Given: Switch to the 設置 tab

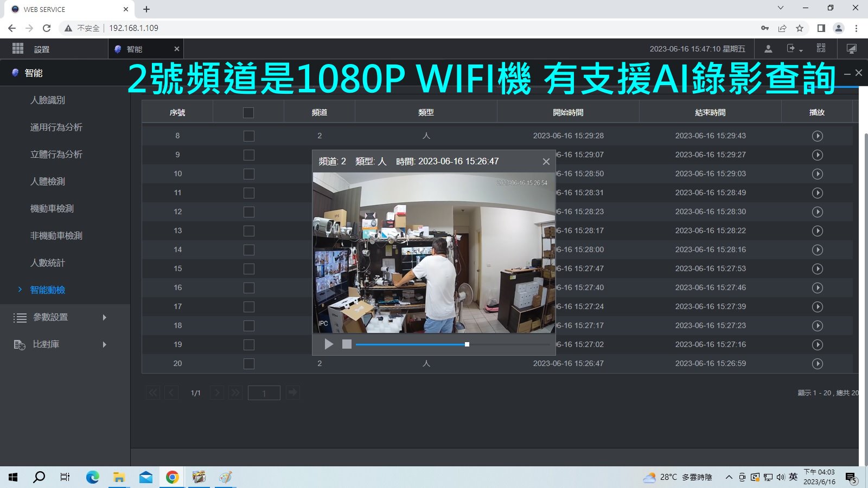Looking at the screenshot, I should (x=42, y=49).
